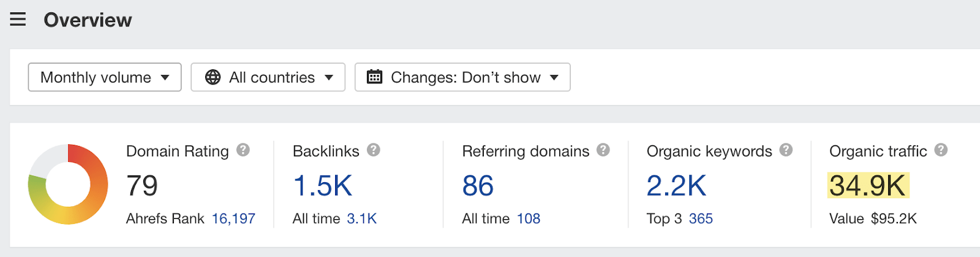The height and width of the screenshot is (257, 980).
Task: Open the All countries dropdown
Action: (268, 77)
